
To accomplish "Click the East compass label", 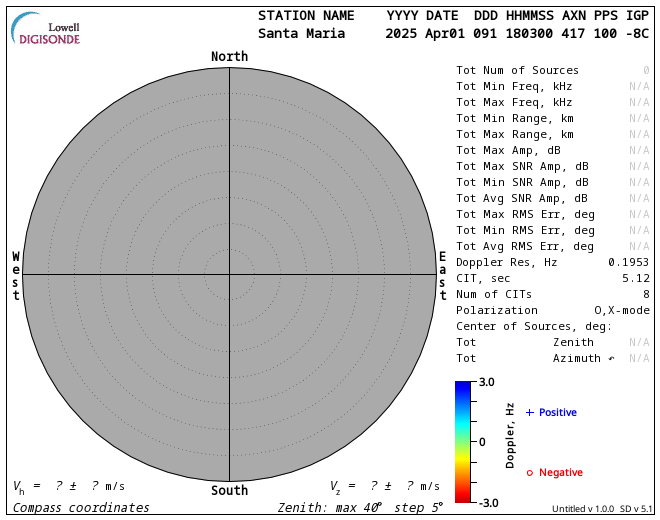I will [442, 276].
